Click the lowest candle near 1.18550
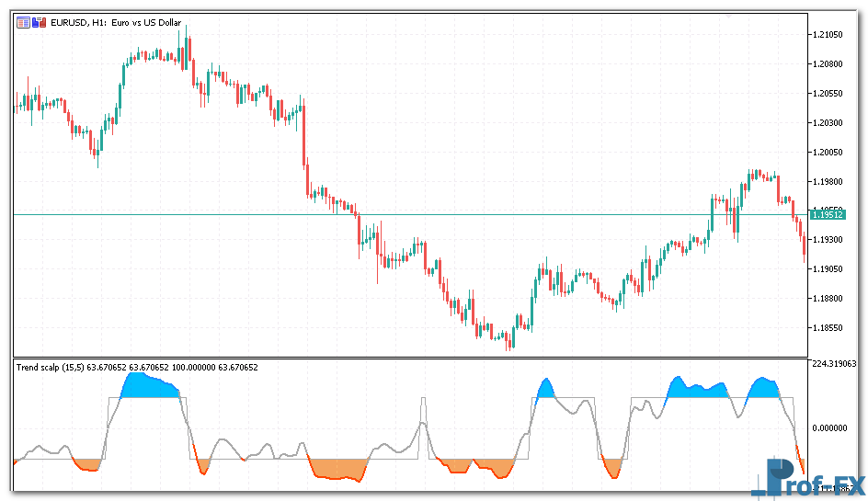The image size is (868, 501). pos(508,343)
